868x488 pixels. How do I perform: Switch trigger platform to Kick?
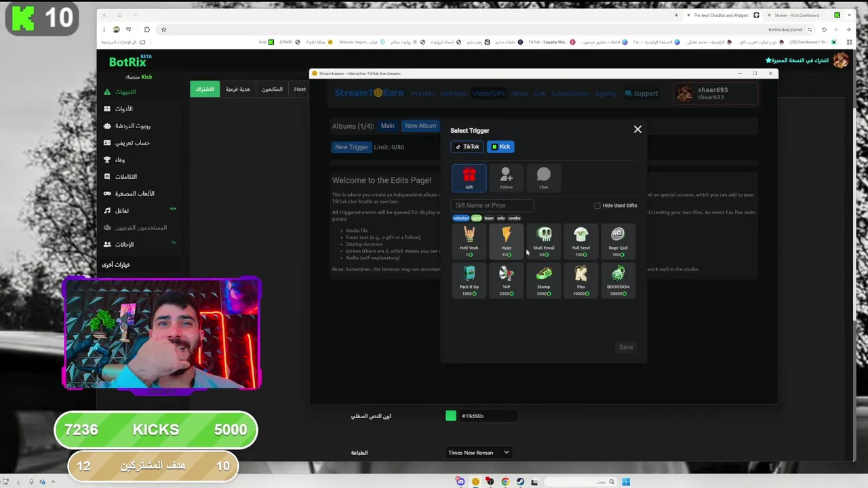coord(500,146)
